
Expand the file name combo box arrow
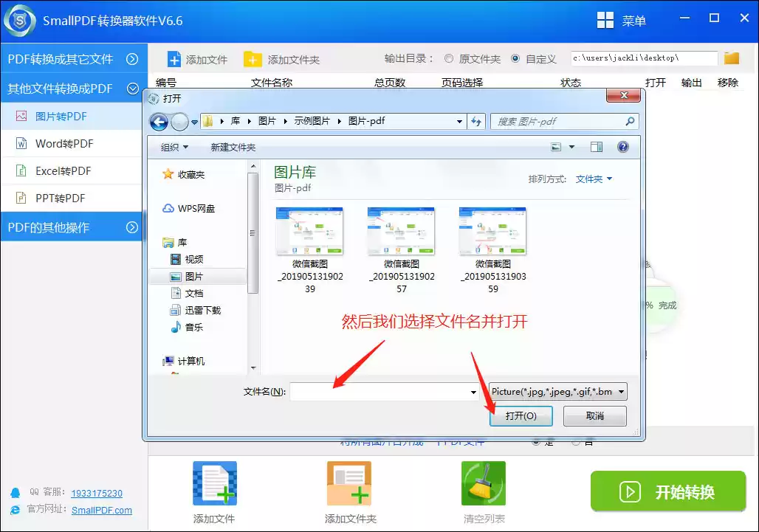click(473, 392)
